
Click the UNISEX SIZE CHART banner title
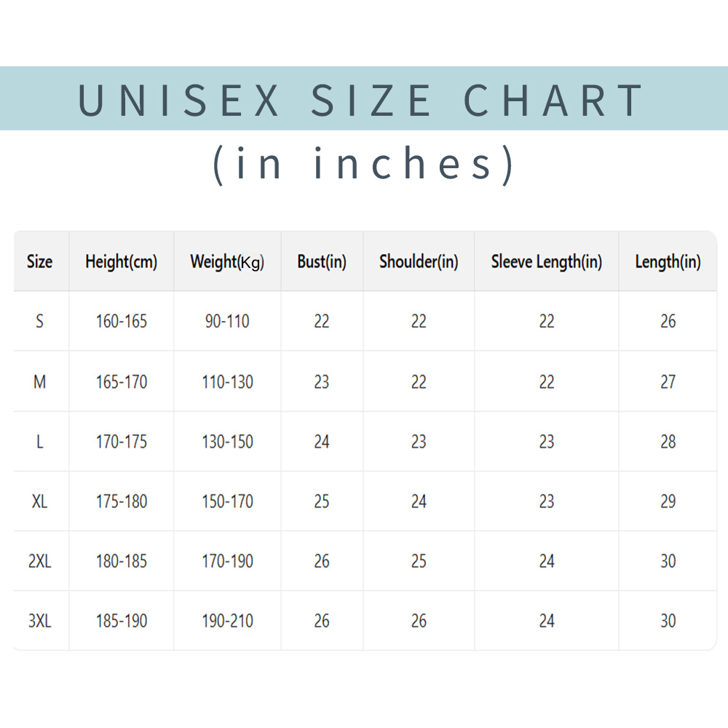361,99
